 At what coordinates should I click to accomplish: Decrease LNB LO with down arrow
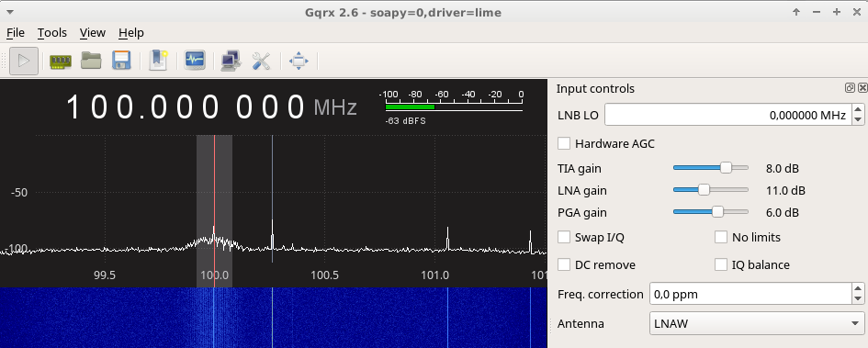858,120
